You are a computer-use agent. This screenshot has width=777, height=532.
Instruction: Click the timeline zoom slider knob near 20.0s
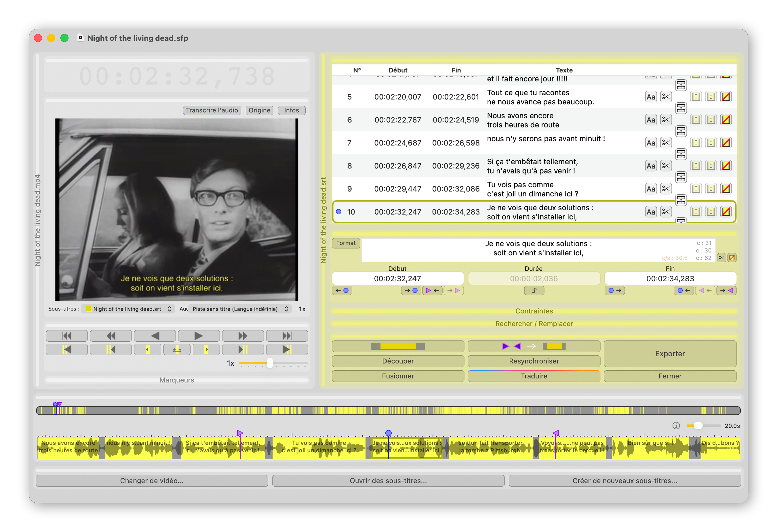click(x=698, y=426)
